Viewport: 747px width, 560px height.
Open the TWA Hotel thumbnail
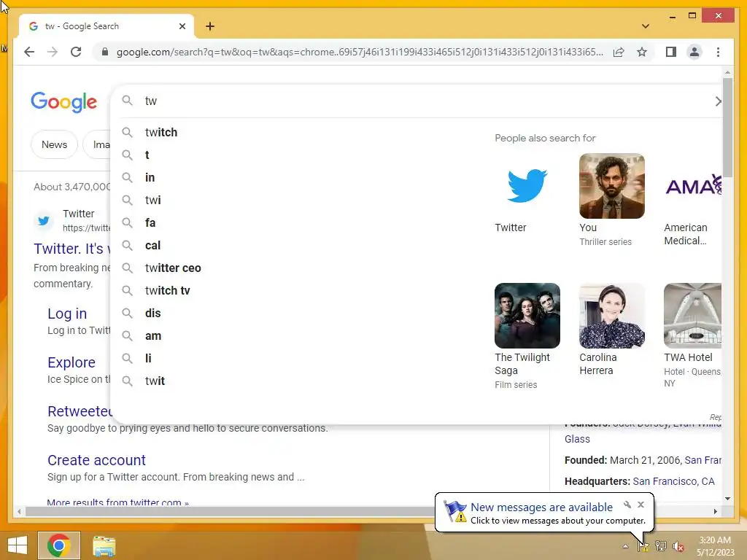click(693, 316)
